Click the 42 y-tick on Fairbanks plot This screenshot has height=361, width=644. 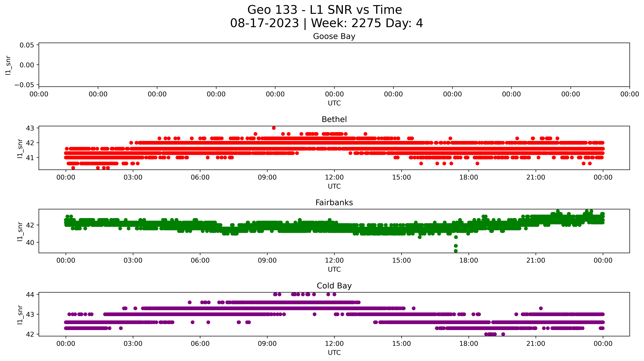[30, 225]
